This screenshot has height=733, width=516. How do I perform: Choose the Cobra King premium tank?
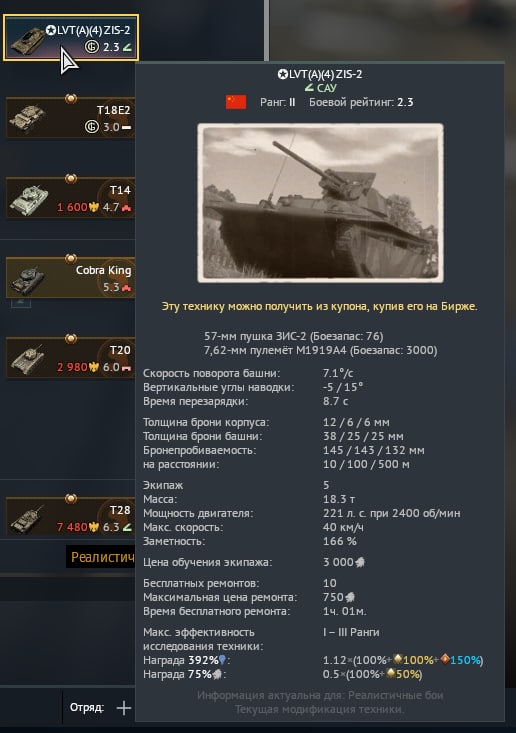[x=71, y=278]
